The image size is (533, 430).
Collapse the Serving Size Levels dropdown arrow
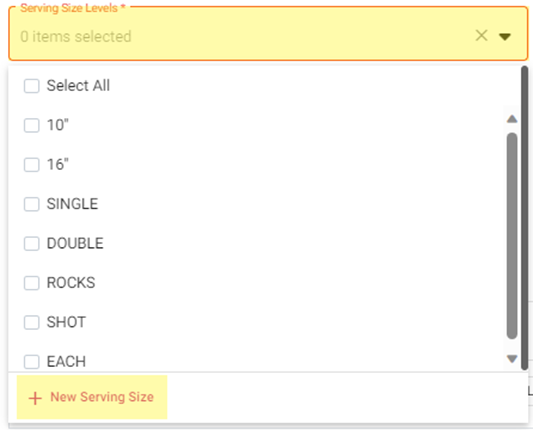pos(505,36)
